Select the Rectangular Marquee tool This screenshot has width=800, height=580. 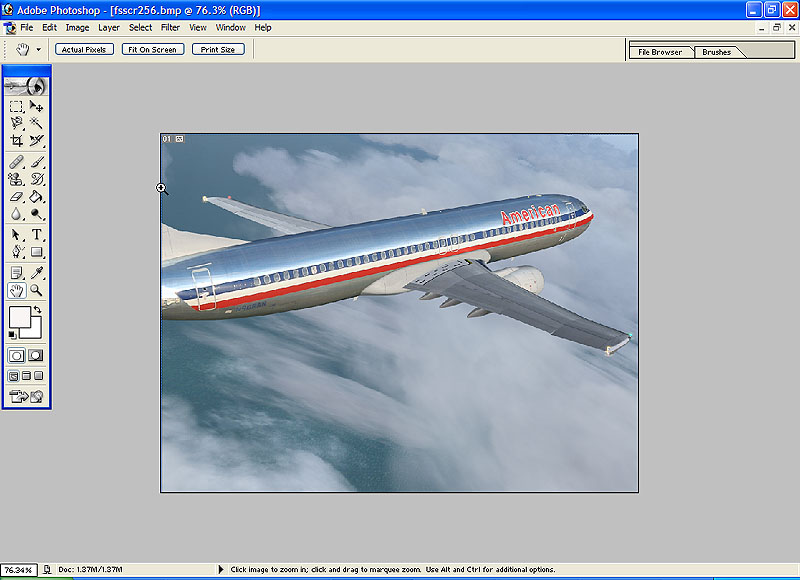(16, 106)
